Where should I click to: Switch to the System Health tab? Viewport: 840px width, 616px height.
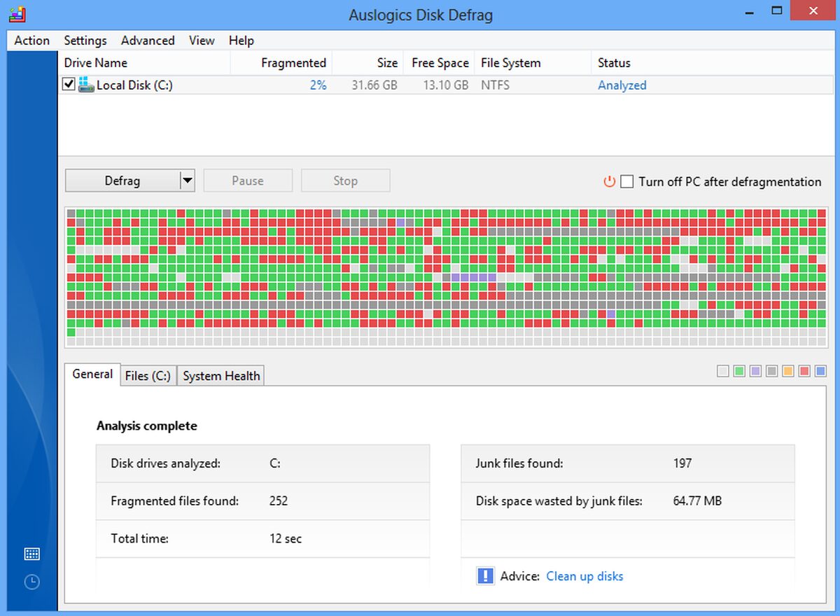pos(221,376)
